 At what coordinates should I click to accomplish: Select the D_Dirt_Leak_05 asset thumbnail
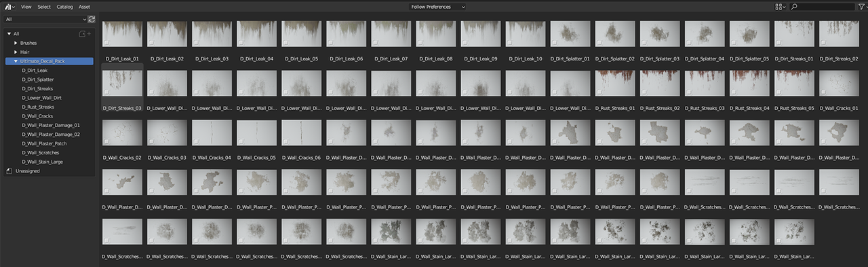[x=301, y=34]
